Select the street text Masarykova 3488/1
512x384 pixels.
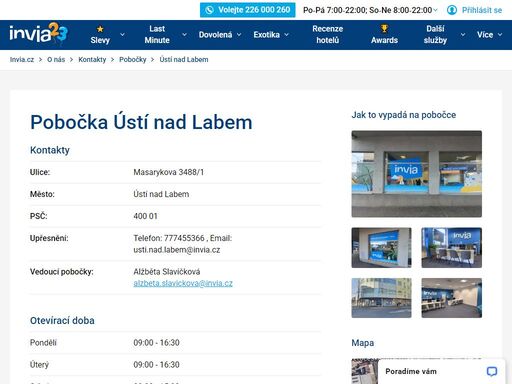tap(168, 172)
